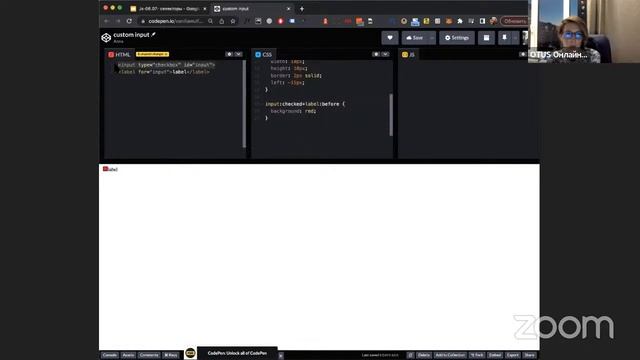Select the CSS editor tab
This screenshot has width=640, height=360.
click(x=264, y=54)
